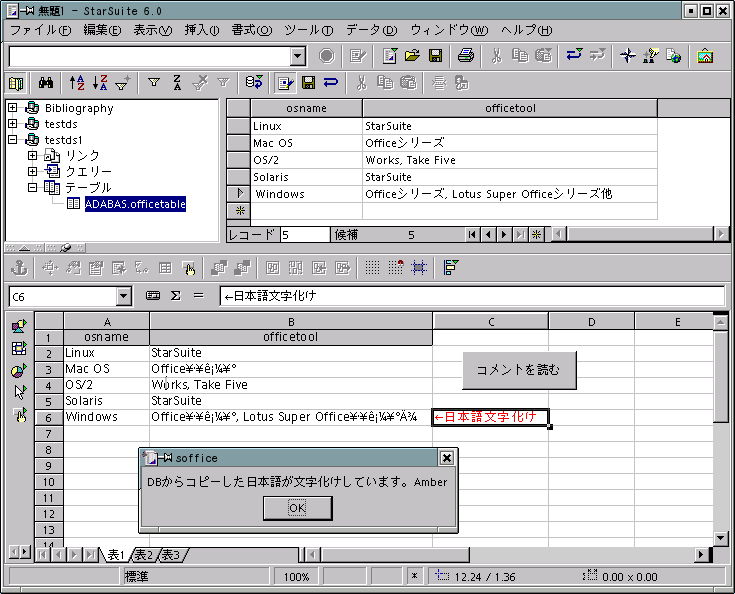Click the osname column header in database grid
735x594 pixels.
coord(306,108)
